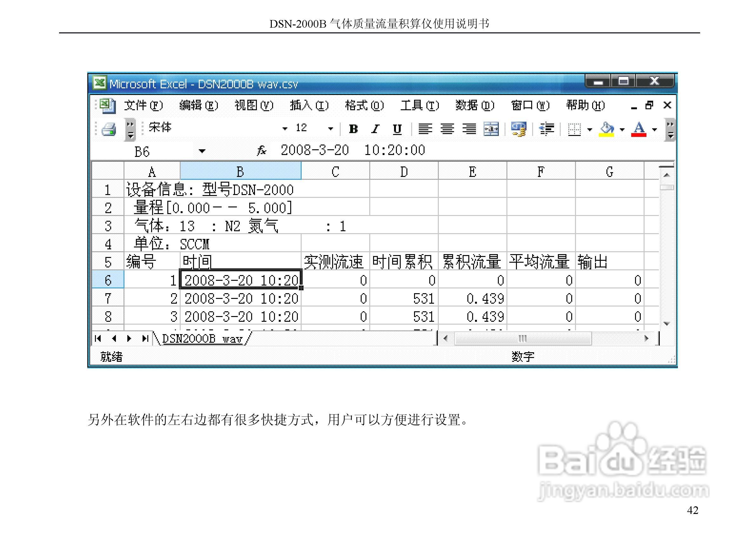
Task: Expand the Name Box dropdown arrow
Action: (202, 151)
